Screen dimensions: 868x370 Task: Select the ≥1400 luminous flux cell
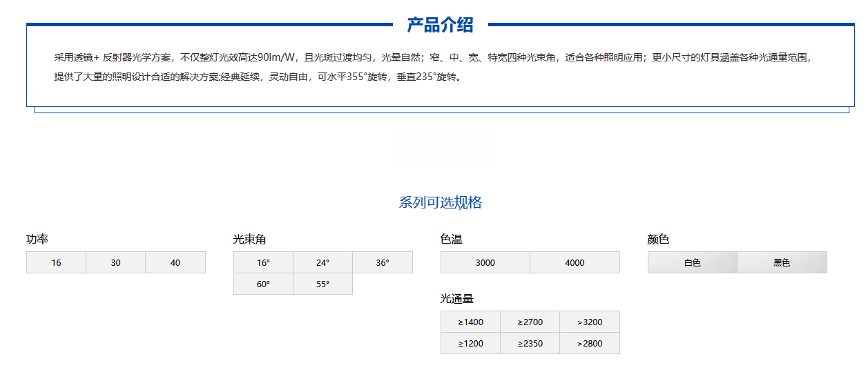tap(470, 322)
